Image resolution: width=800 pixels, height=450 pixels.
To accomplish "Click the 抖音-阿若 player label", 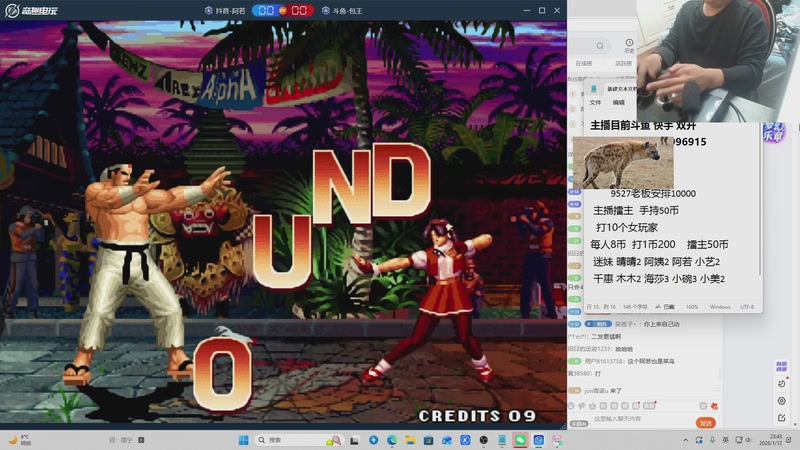I will click(x=225, y=11).
